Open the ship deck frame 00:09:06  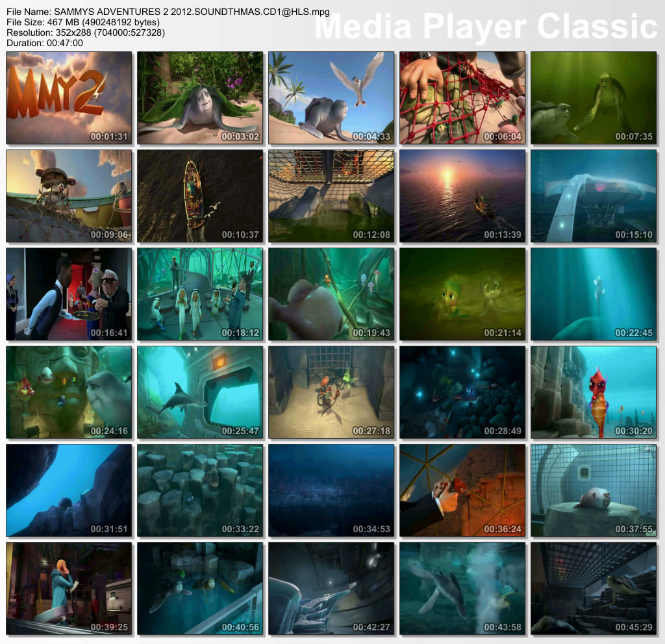[x=69, y=196]
